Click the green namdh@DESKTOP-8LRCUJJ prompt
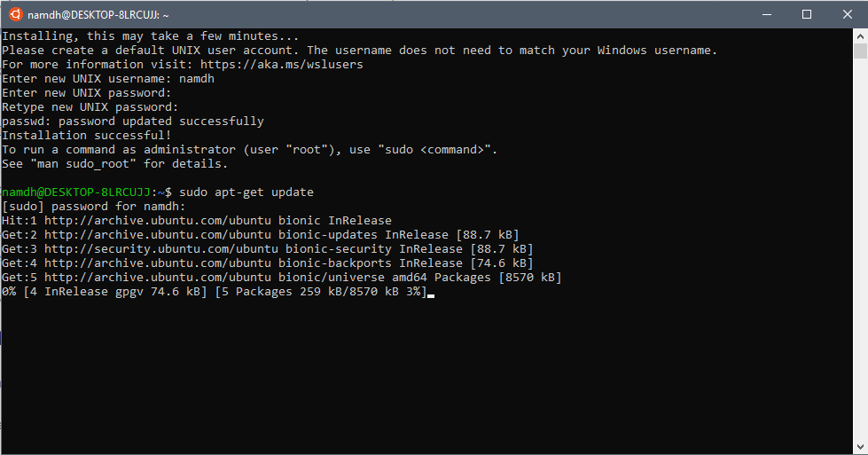The width and height of the screenshot is (868, 455). click(75, 192)
